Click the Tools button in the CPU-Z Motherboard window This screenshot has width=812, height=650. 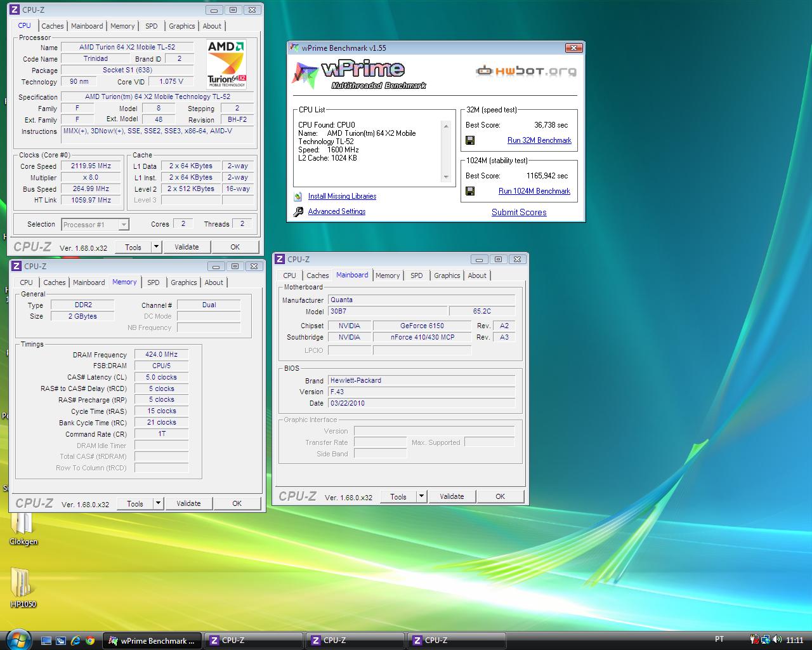coord(398,496)
